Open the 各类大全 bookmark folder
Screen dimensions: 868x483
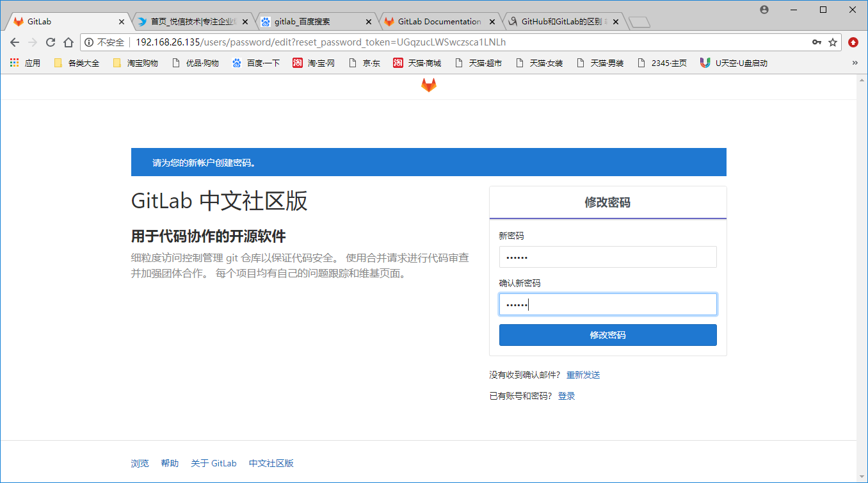76,63
